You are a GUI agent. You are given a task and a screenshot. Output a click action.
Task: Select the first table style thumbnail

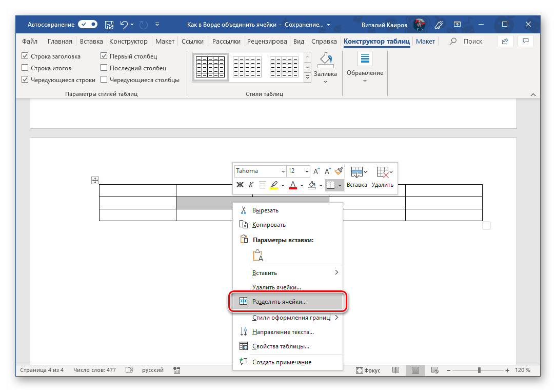(x=211, y=67)
